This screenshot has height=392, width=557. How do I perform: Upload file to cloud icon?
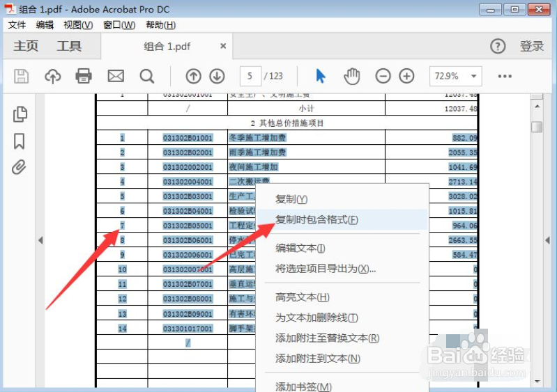point(52,77)
